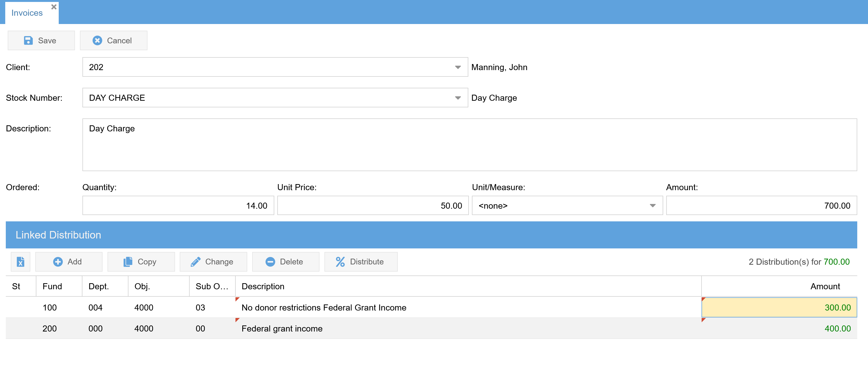Click the Distribute percent icon
The width and height of the screenshot is (868, 366).
click(x=340, y=262)
